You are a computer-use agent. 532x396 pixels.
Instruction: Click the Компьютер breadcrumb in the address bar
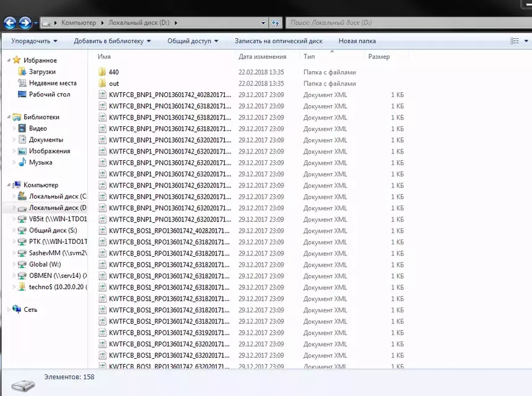click(x=79, y=23)
